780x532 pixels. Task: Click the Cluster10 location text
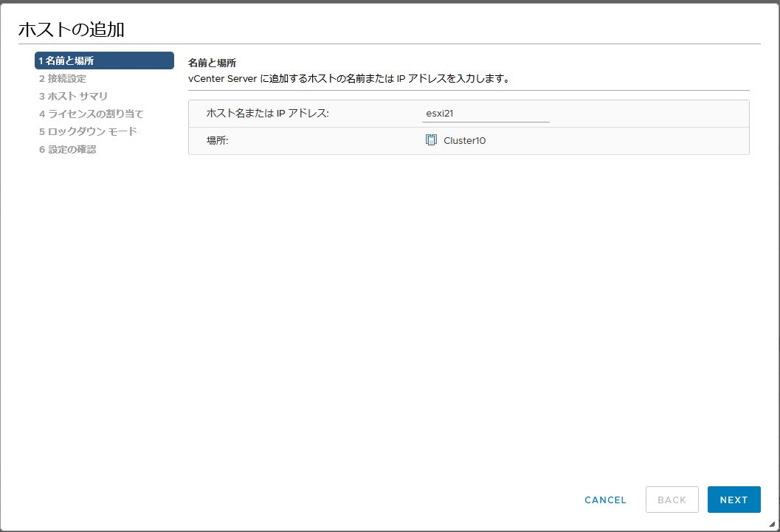pyautogui.click(x=465, y=141)
